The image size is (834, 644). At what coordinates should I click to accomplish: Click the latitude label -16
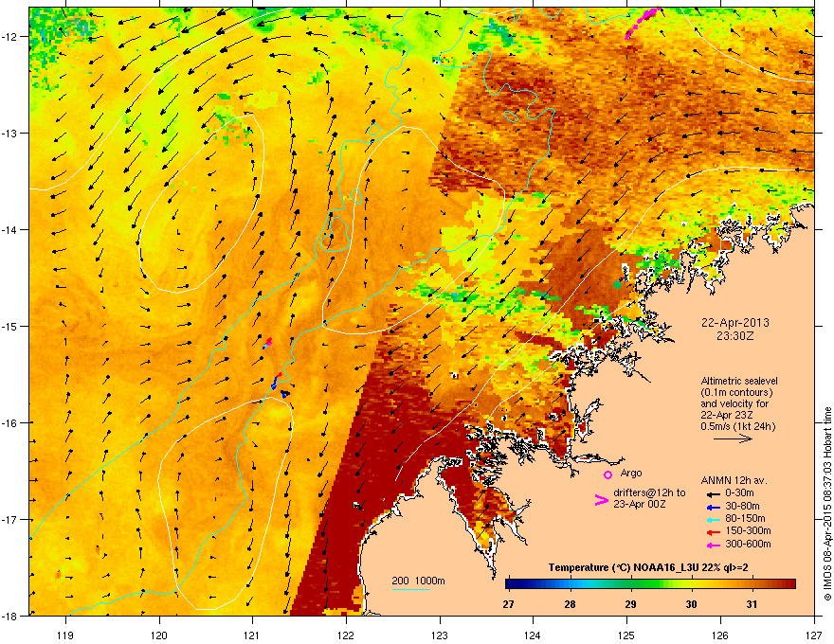(9, 423)
